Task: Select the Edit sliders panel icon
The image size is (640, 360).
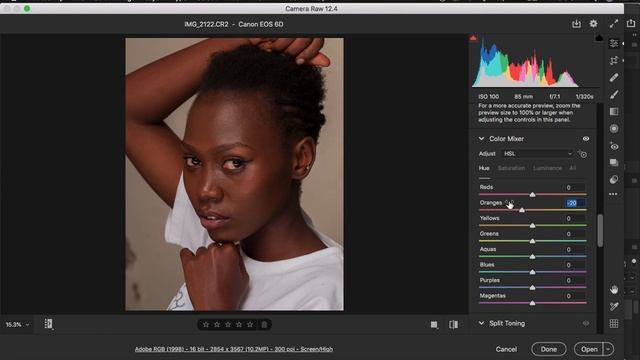Action: click(613, 43)
